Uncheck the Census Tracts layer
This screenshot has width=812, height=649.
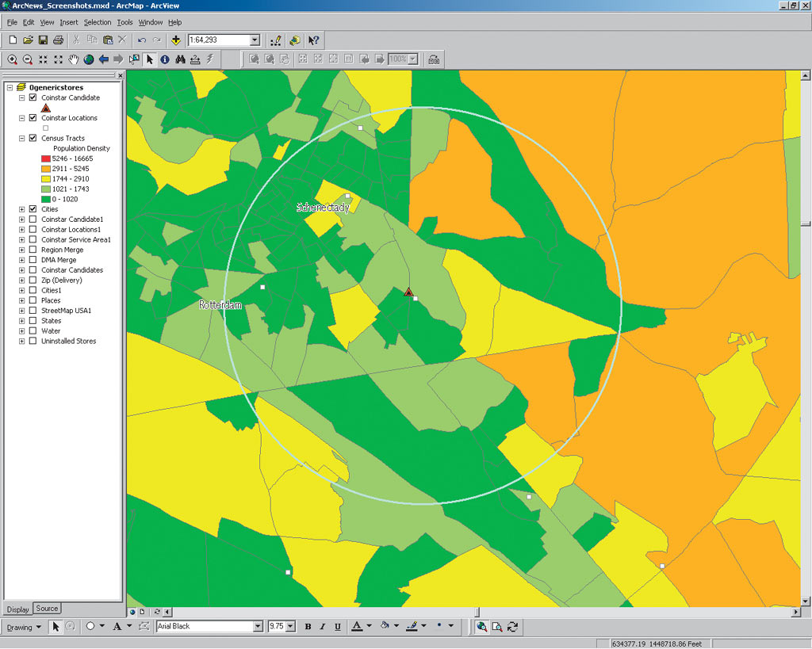(33, 138)
